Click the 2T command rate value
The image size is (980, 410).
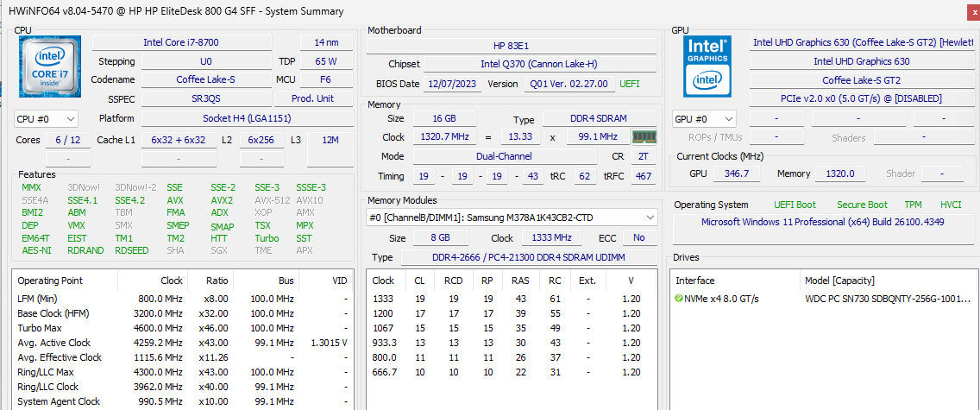[x=644, y=156]
